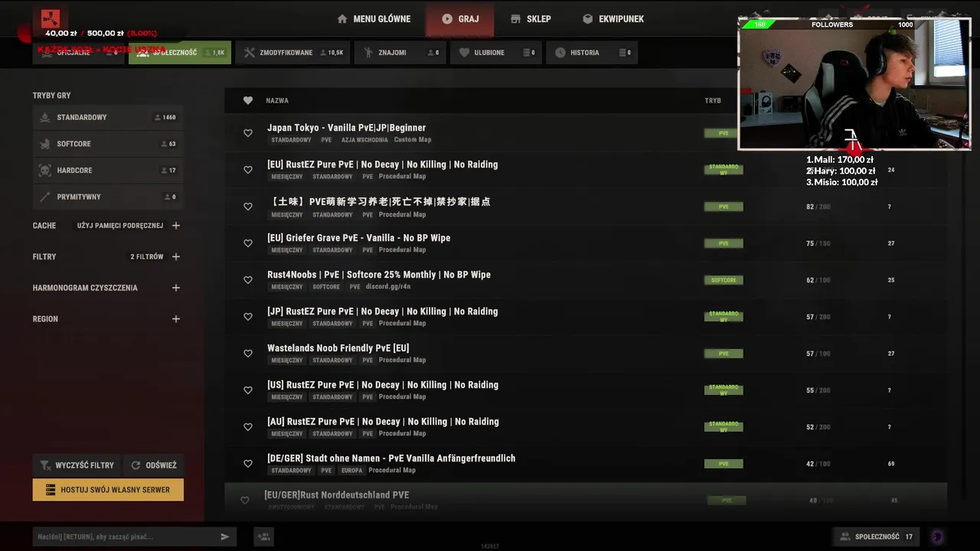Image resolution: width=980 pixels, height=551 pixels.
Task: Select the Znajomi server category
Action: point(401,53)
